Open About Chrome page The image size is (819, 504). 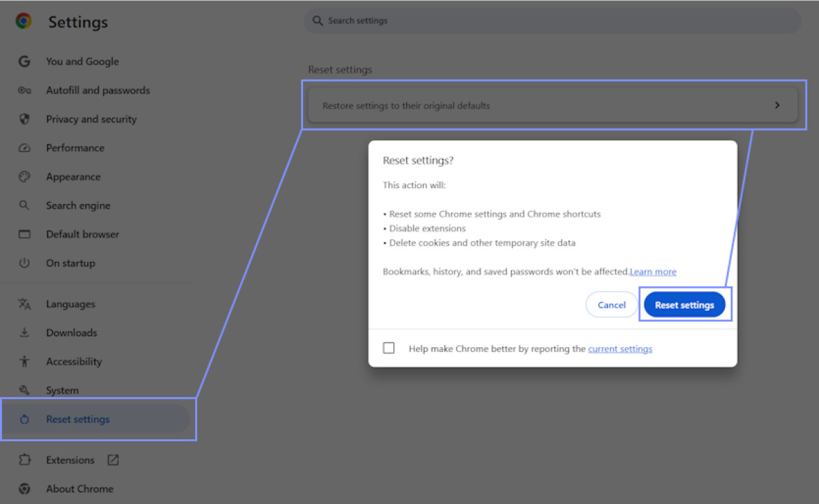pos(80,488)
